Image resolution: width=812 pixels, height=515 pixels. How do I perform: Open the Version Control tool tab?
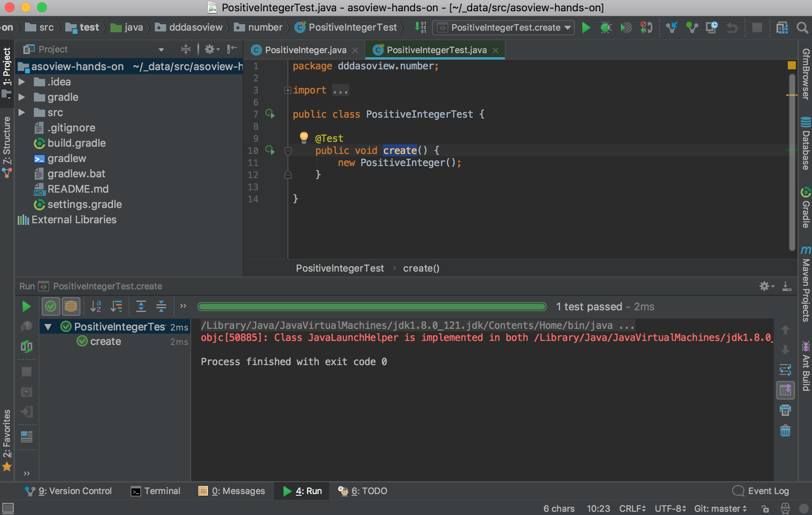(69, 491)
